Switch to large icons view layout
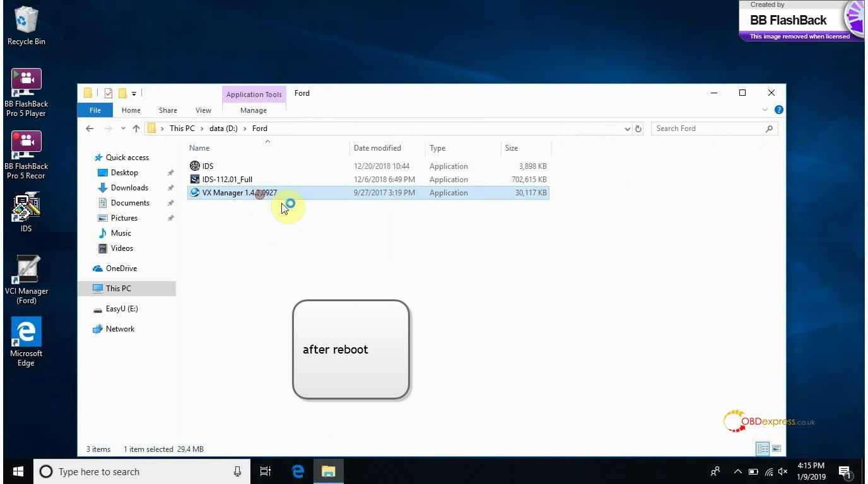Screen dimensions: 868x484 777,449
